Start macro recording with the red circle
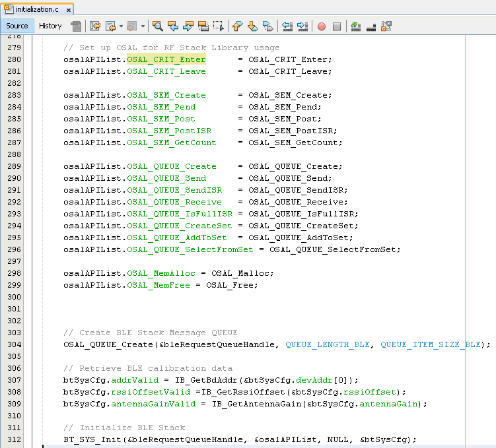 [x=322, y=26]
